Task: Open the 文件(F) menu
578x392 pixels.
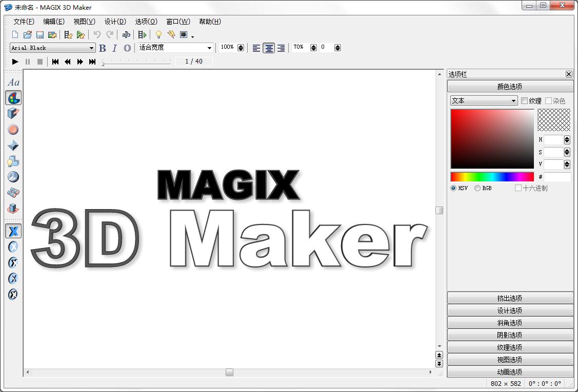Action: [x=24, y=22]
